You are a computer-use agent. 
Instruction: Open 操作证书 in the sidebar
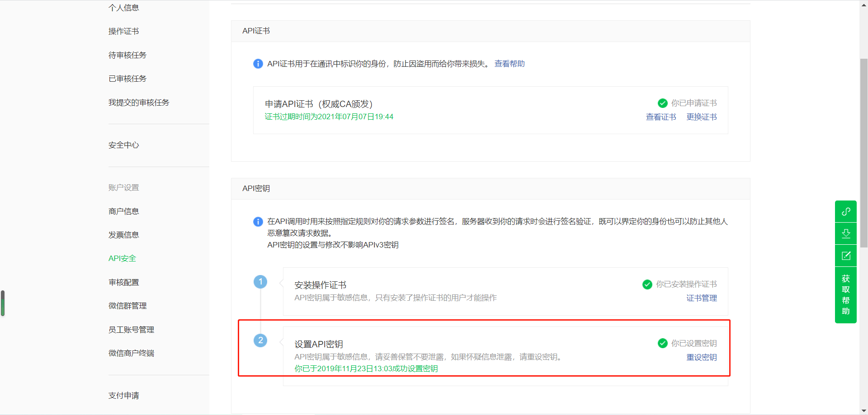click(x=124, y=31)
